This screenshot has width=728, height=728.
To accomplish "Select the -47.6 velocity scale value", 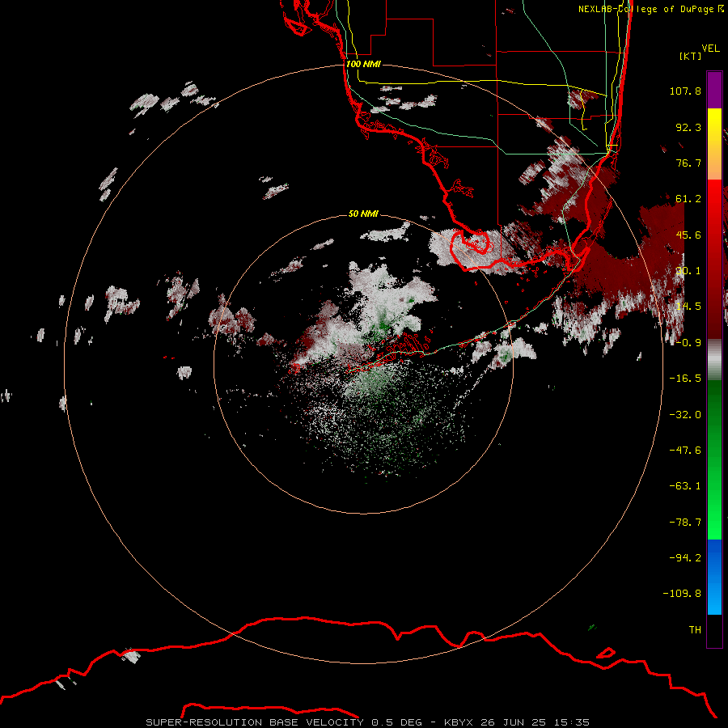I will pyautogui.click(x=685, y=451).
